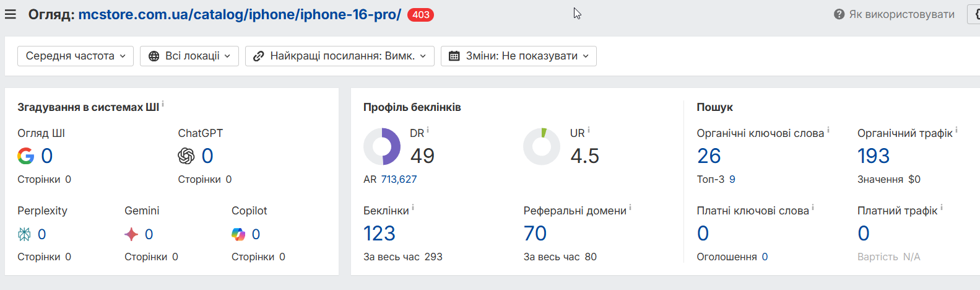Click the AR 713,627 rank link
The width and height of the screenshot is (980, 290).
pyautogui.click(x=399, y=179)
